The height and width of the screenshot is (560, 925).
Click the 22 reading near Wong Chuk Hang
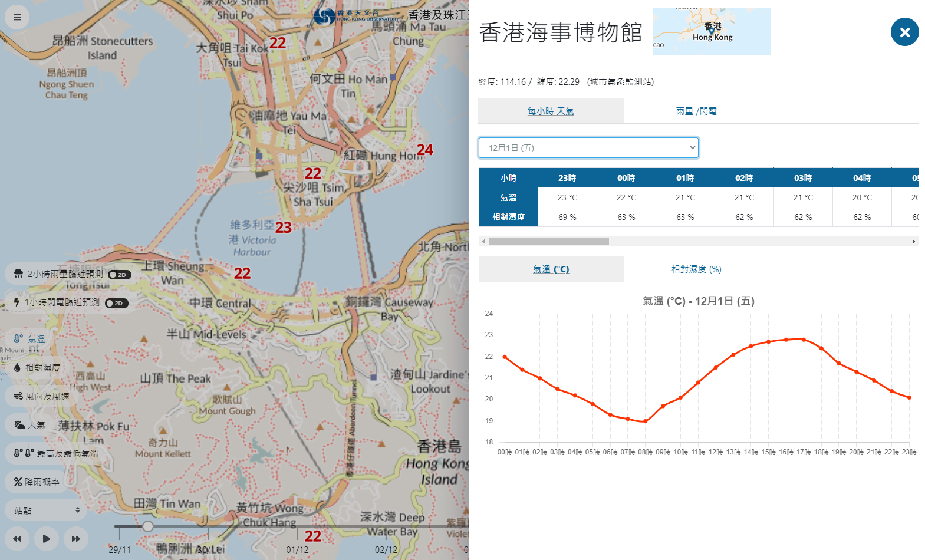pyautogui.click(x=312, y=536)
